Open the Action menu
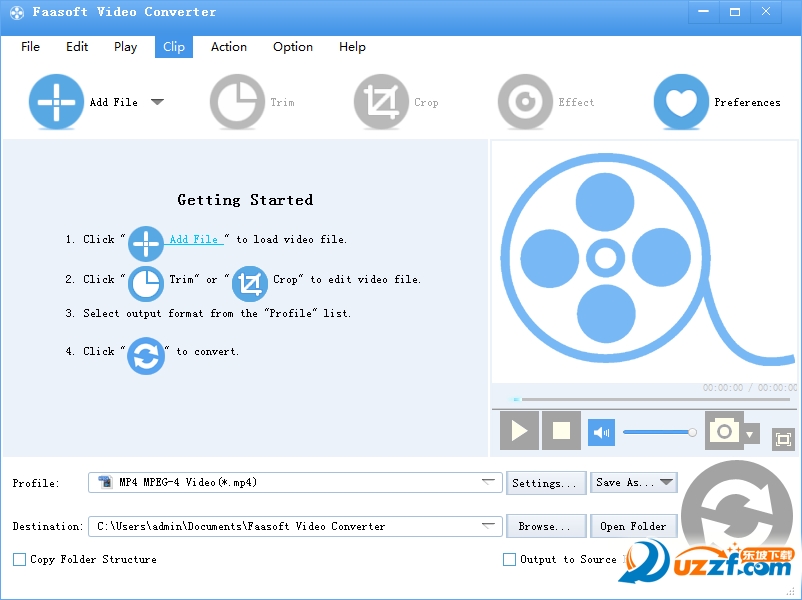The height and width of the screenshot is (600, 802). pyautogui.click(x=229, y=47)
